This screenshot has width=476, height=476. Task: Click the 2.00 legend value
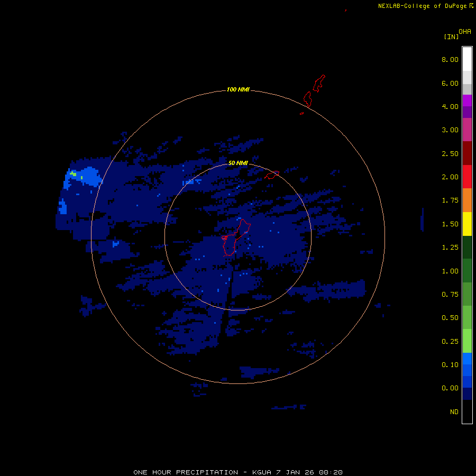(x=450, y=177)
